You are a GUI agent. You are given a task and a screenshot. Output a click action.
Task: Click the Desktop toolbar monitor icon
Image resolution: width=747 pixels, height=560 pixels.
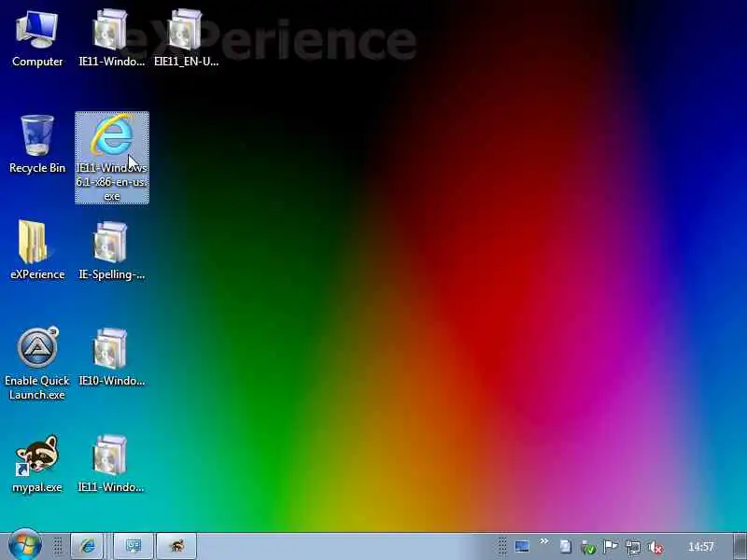tap(522, 547)
